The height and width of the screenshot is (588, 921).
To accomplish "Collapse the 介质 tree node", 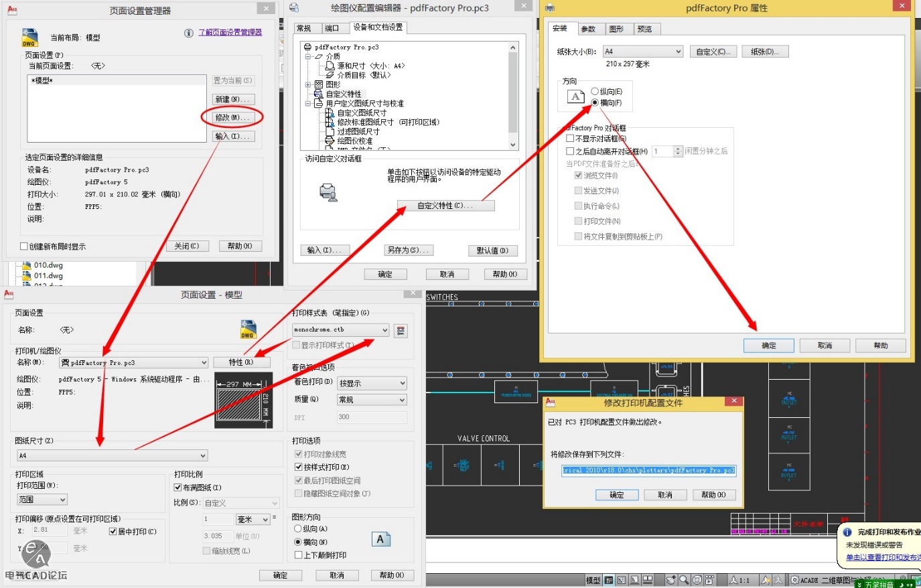I will [309, 56].
